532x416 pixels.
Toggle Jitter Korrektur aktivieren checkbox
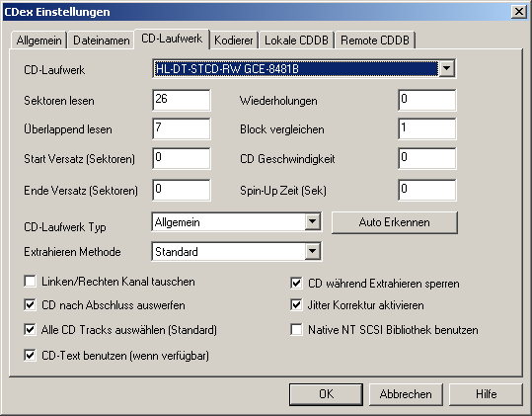point(296,305)
